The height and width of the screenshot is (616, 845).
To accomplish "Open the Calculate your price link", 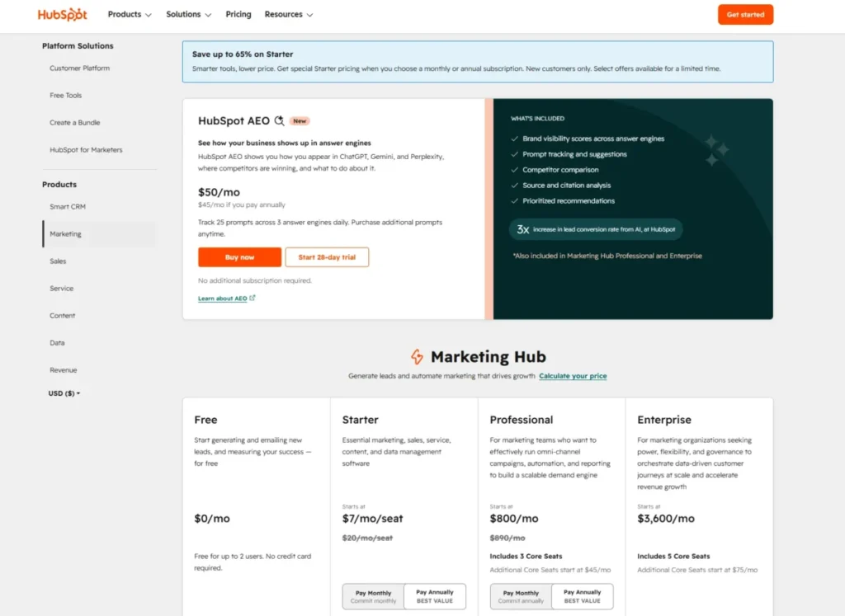I will coord(573,376).
